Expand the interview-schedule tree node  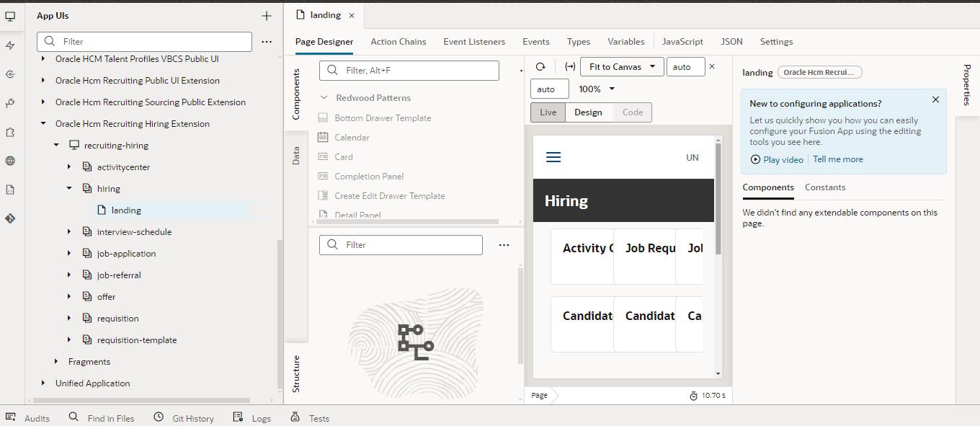click(x=68, y=231)
